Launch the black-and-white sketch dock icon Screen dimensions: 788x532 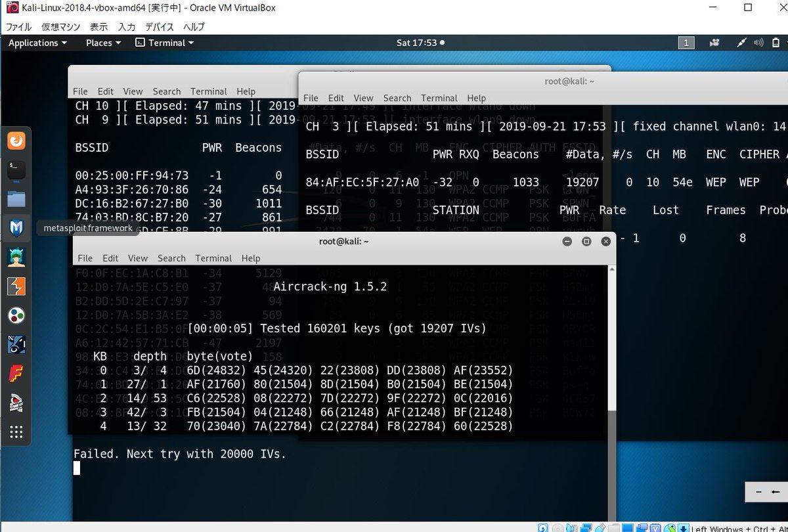click(16, 403)
